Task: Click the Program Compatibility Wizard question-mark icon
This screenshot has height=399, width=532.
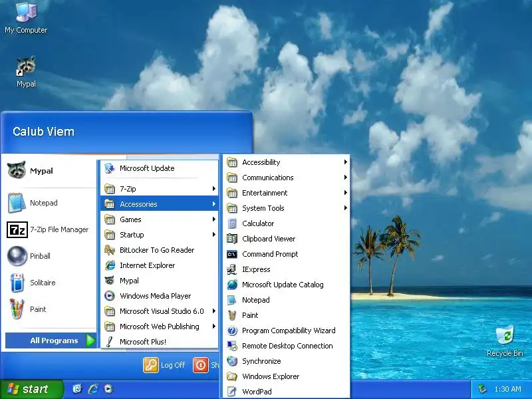Action: click(232, 331)
